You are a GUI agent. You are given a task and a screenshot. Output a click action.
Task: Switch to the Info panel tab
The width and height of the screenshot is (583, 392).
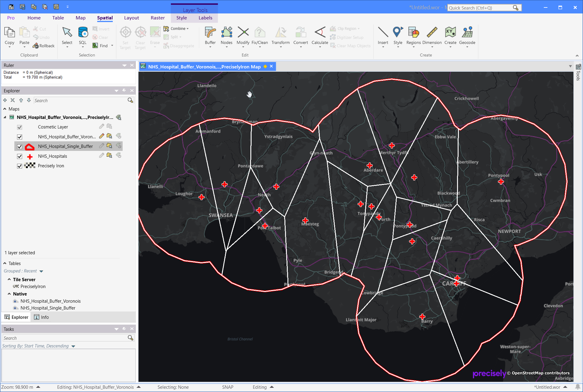tap(41, 317)
